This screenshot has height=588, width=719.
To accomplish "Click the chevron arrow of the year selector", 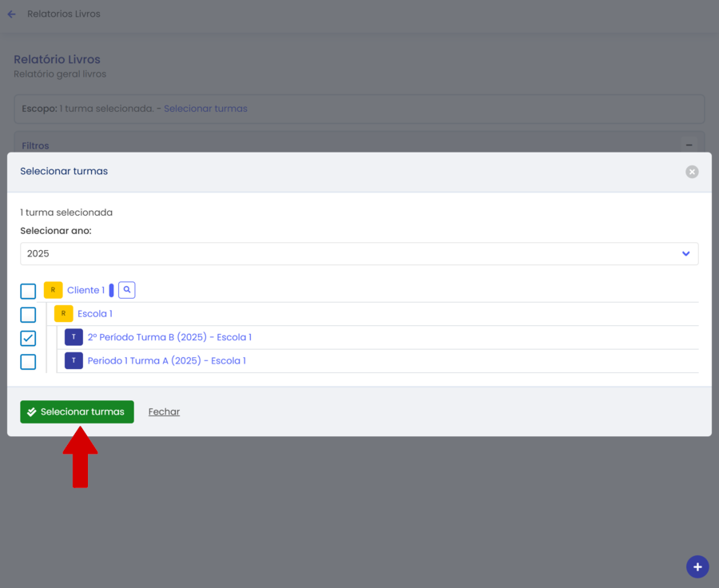I will [x=685, y=254].
